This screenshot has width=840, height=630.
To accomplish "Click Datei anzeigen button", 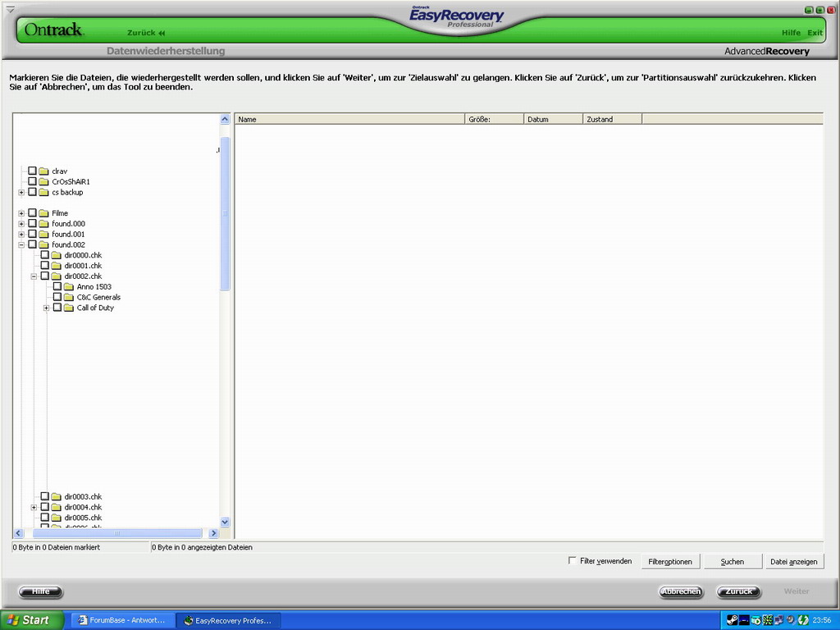I will click(x=794, y=561).
